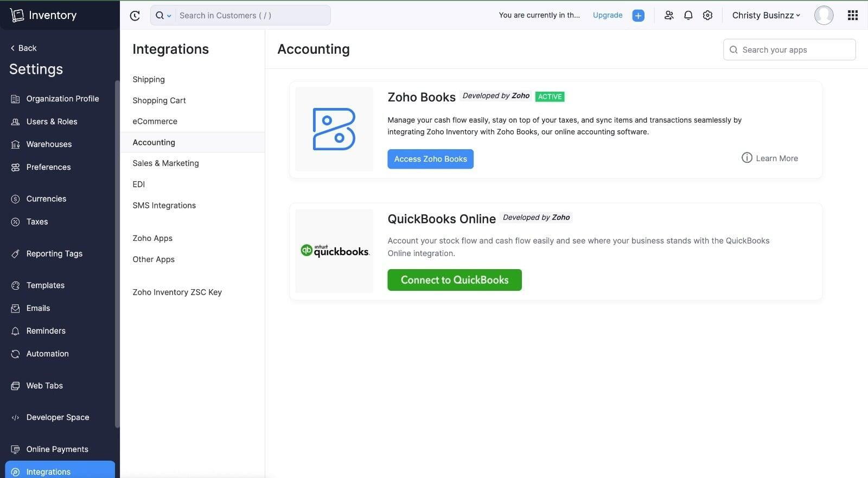Open Christy Businzz organization dropdown
The image size is (868, 478).
pyautogui.click(x=766, y=15)
